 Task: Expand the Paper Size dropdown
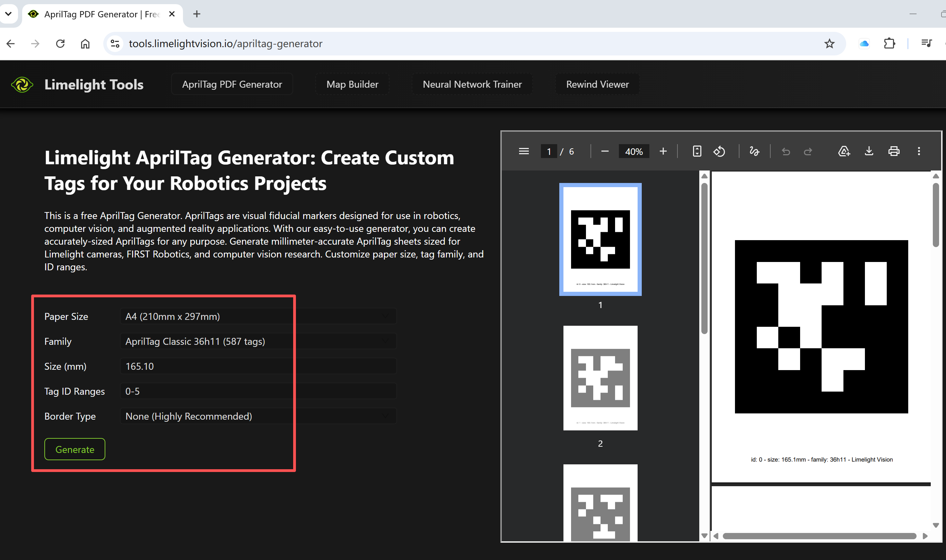(x=259, y=316)
